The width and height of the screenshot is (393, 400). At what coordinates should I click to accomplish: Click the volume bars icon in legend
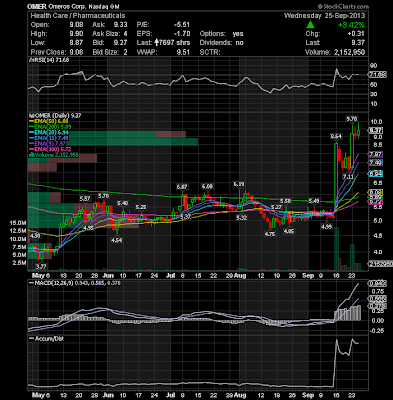coord(30,155)
